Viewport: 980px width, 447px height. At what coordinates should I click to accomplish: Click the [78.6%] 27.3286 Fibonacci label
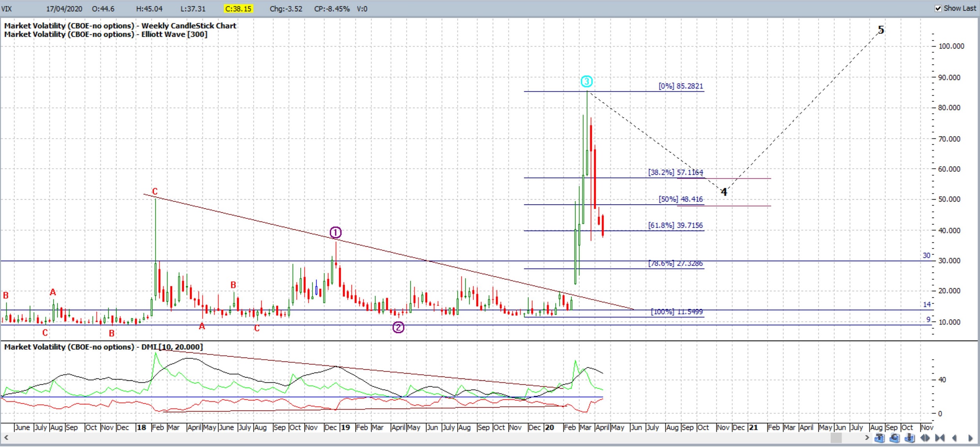click(x=675, y=263)
